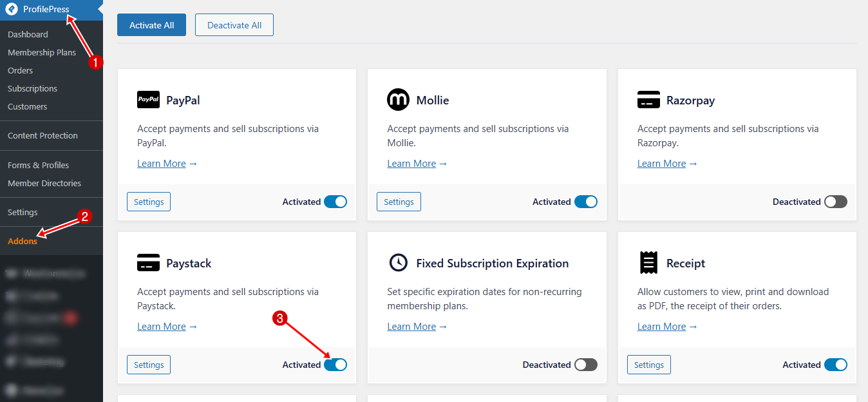Go to Forms & Profiles
Viewport: 868px width, 402px height.
38,165
